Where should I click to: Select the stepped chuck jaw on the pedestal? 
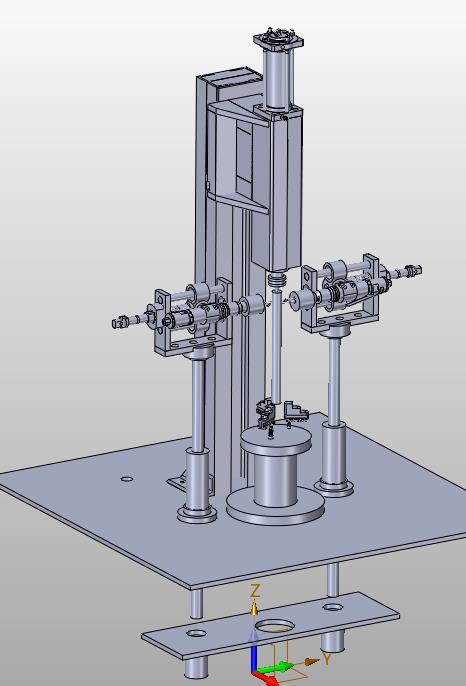tap(297, 410)
